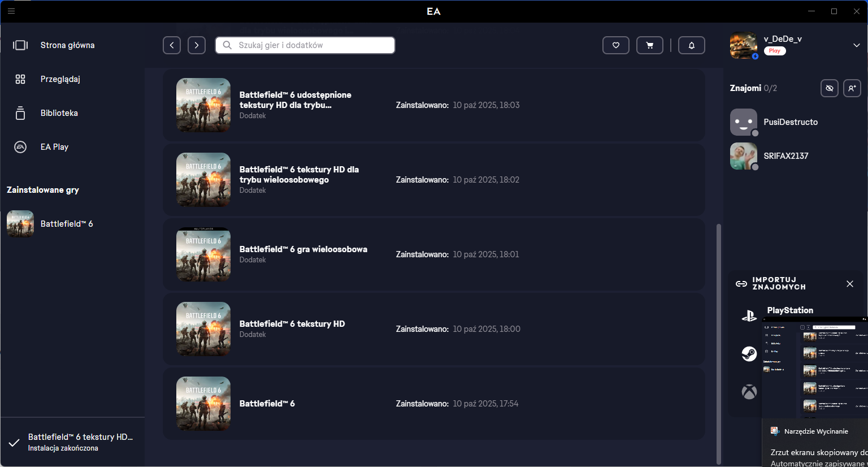
Task: Open Battlefield 6 under Zainstalowane gry
Action: 66,224
